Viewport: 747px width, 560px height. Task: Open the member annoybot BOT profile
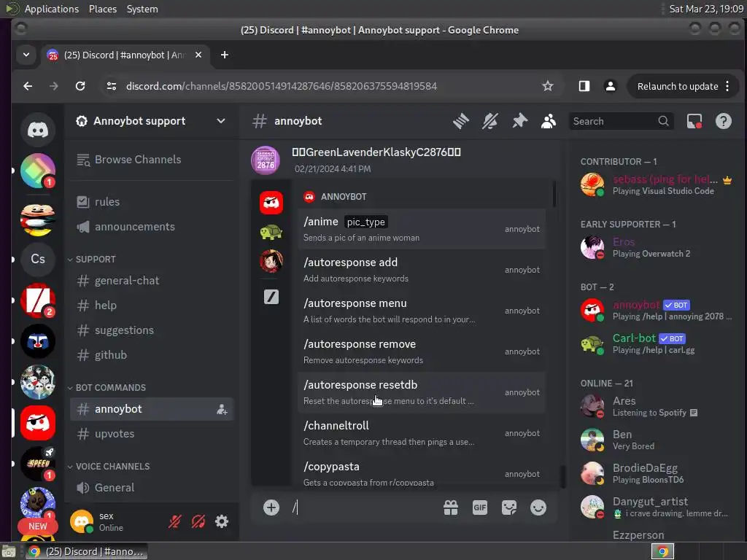(656, 310)
